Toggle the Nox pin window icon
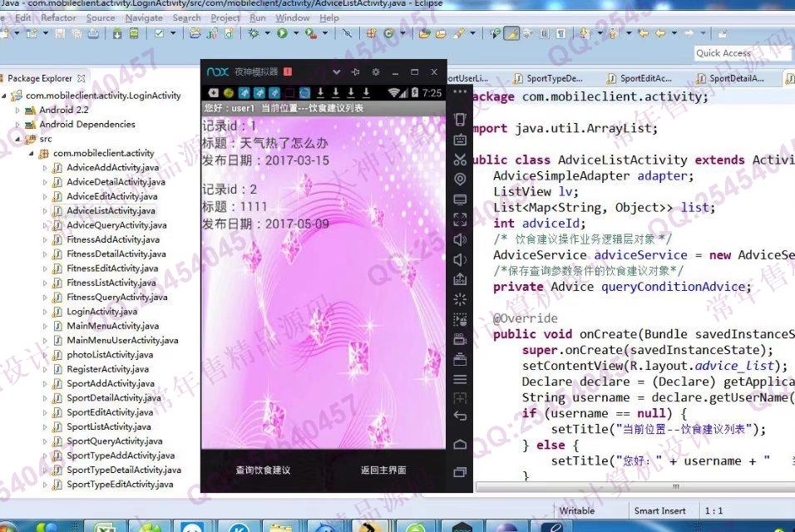 click(355, 72)
